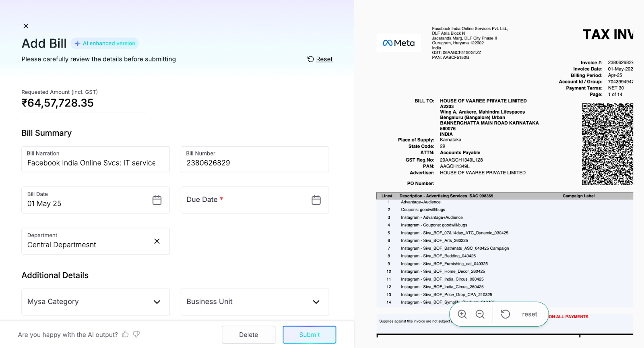644x348 pixels.
Task: Click the QR code on the invoice
Action: point(607,144)
